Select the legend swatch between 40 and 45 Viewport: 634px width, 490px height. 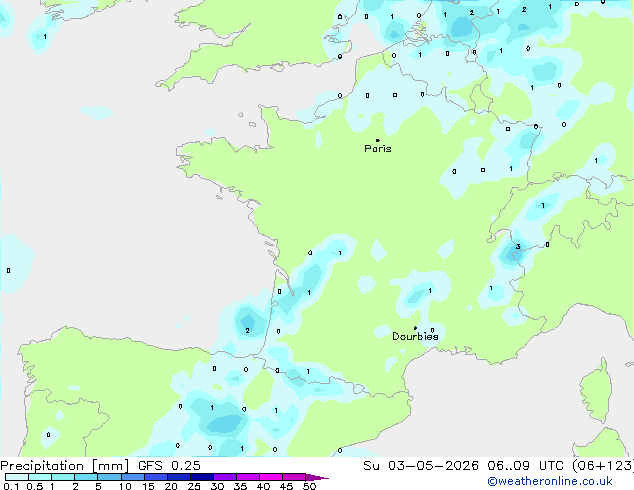coord(271,477)
